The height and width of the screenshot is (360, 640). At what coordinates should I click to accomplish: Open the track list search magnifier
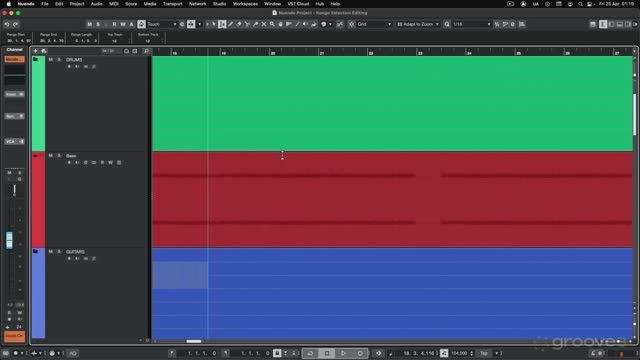pyautogui.click(x=146, y=51)
